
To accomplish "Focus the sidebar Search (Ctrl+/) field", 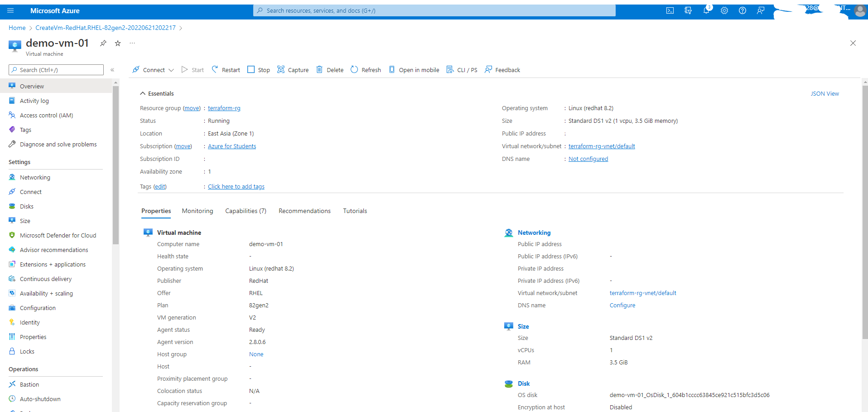I will pyautogui.click(x=56, y=70).
